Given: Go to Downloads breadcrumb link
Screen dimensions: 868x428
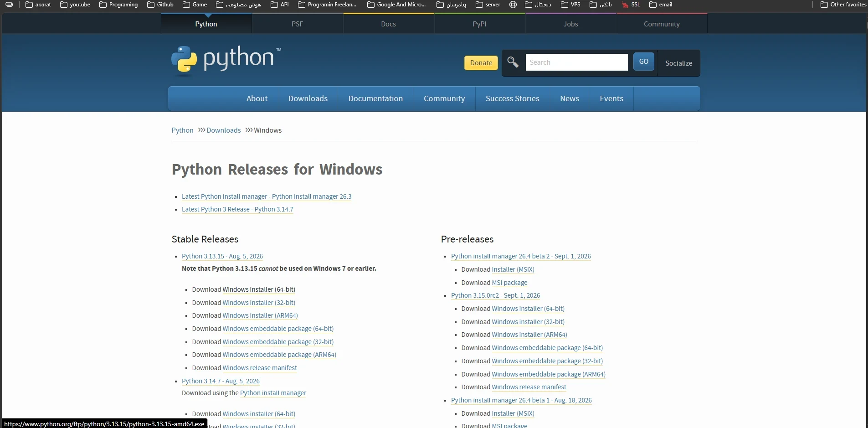Looking at the screenshot, I should click(x=224, y=130).
